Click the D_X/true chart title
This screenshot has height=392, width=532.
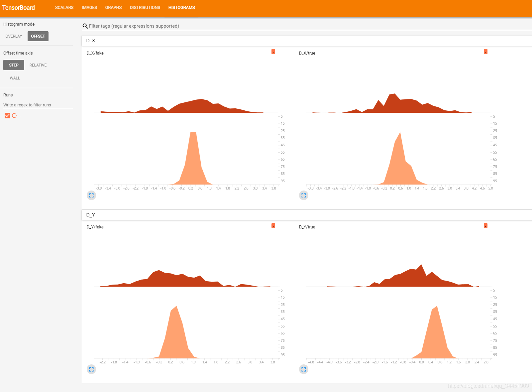(307, 53)
